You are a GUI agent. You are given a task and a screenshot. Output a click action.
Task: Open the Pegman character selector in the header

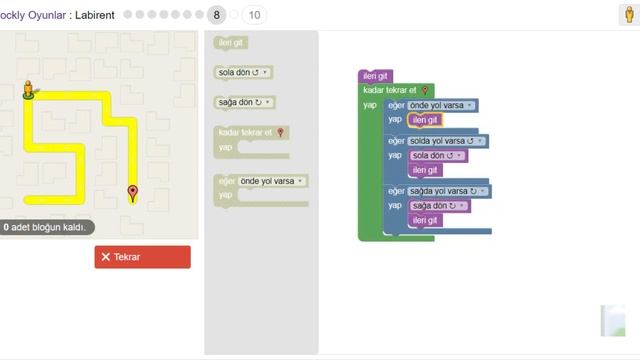(x=629, y=15)
